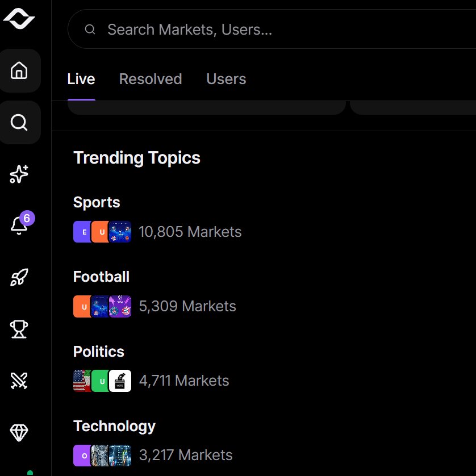The width and height of the screenshot is (476, 476).
Task: Click the 3,217 Markets count
Action: (x=186, y=455)
